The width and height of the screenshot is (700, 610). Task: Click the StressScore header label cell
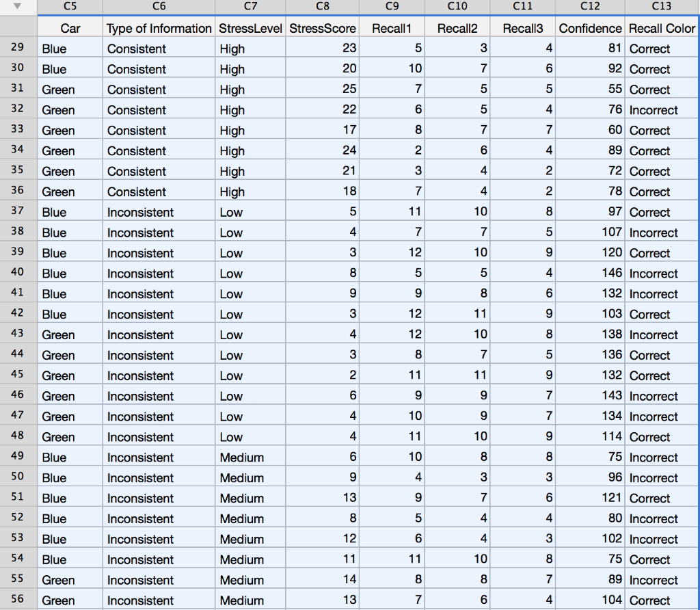click(322, 28)
